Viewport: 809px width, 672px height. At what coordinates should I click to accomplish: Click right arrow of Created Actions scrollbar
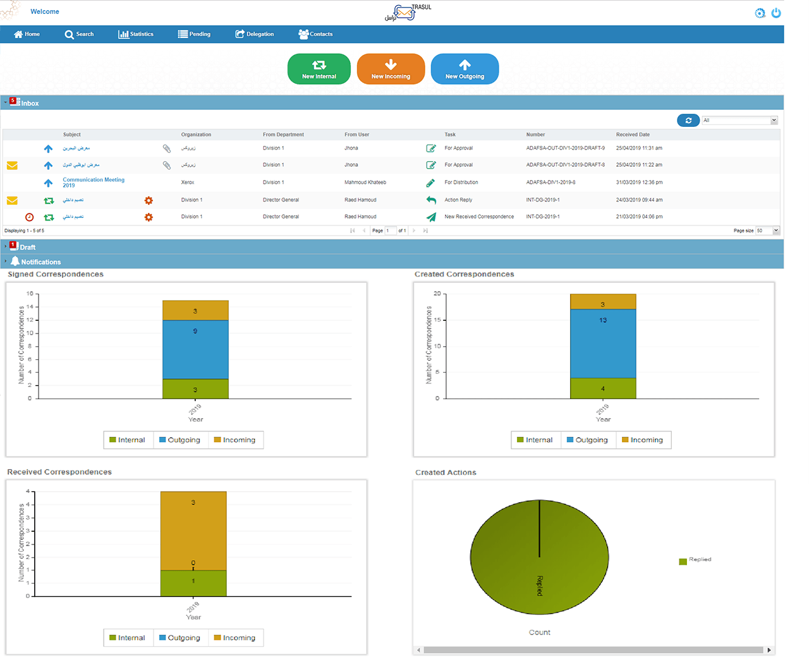click(769, 649)
